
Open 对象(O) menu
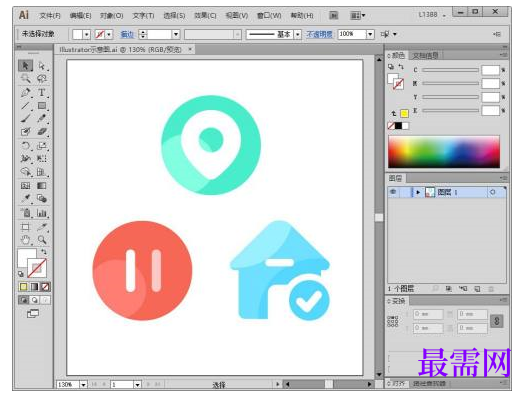click(112, 16)
